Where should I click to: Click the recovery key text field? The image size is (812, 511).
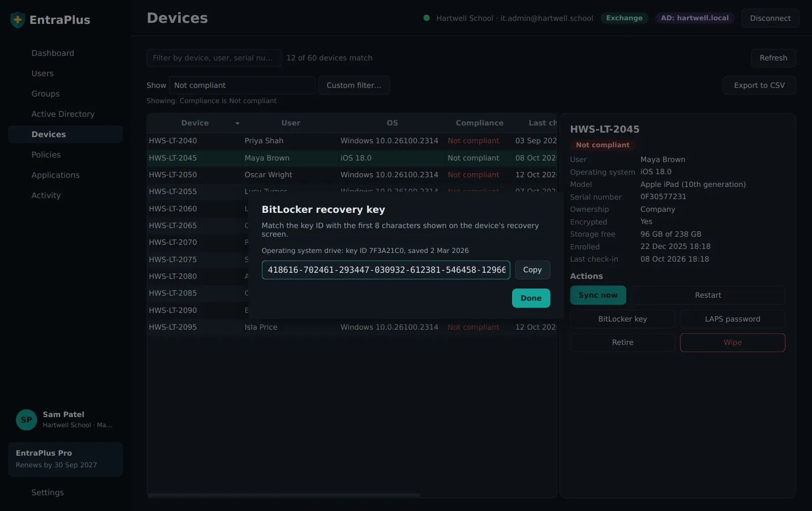[386, 270]
